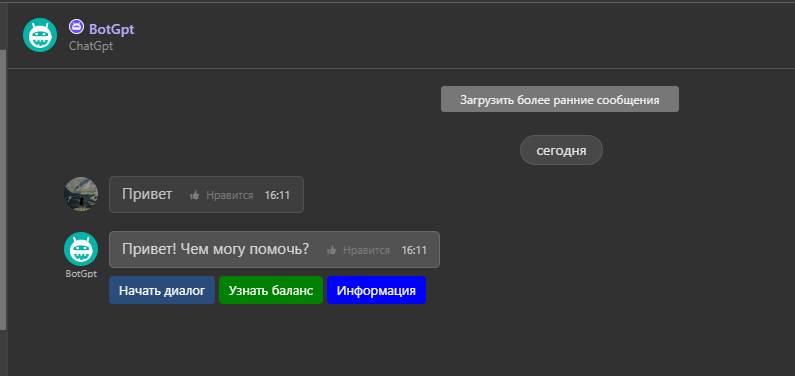Like the Привет message with the thumbs-up icon
The width and height of the screenshot is (795, 376).
pyautogui.click(x=195, y=195)
